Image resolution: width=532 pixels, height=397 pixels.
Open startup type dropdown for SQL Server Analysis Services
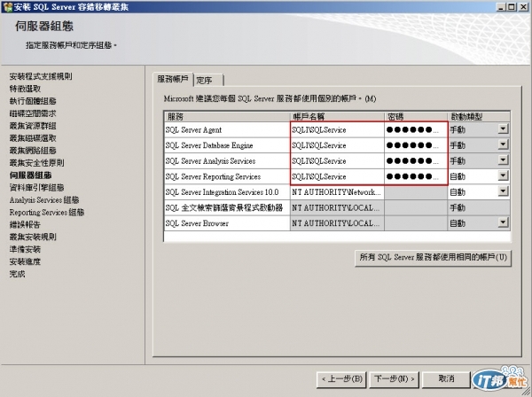(503, 160)
